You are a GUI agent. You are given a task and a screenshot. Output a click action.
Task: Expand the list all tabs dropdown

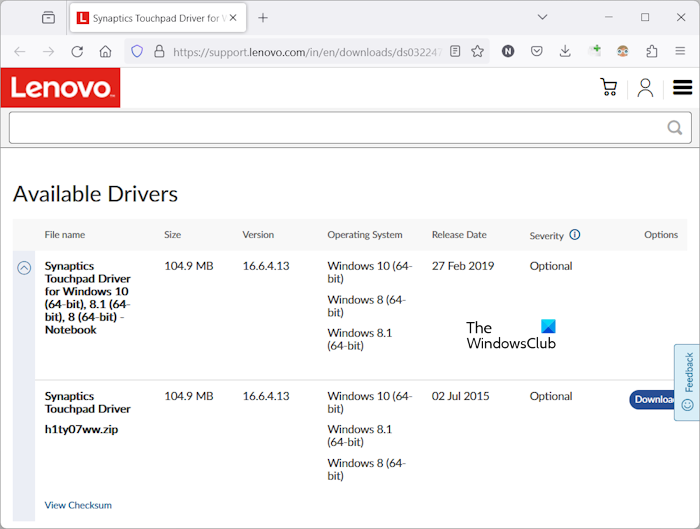click(x=542, y=17)
